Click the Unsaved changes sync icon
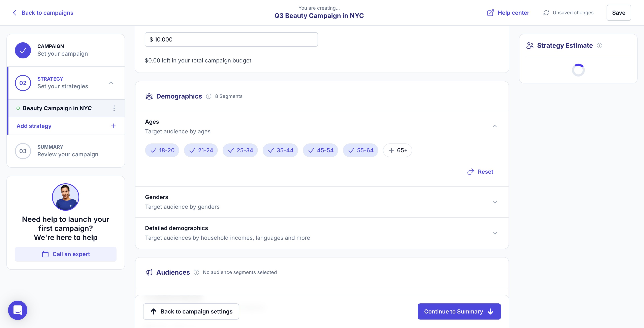 pyautogui.click(x=546, y=13)
